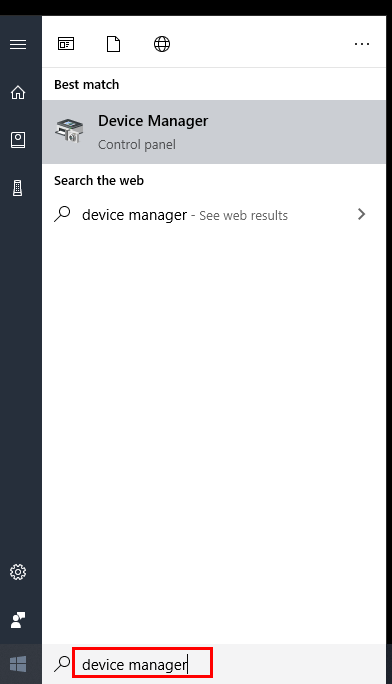Expand web results with the chevron arrow
The width and height of the screenshot is (392, 684).
(x=361, y=214)
